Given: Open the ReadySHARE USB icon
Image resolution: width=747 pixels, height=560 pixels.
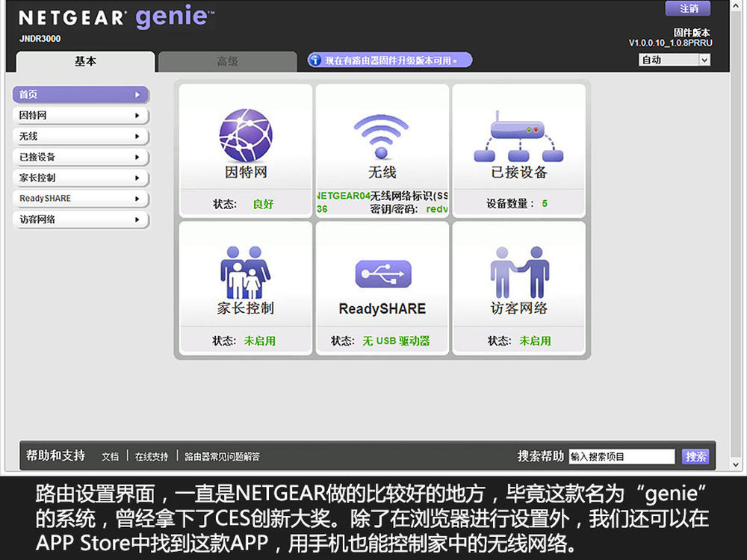Looking at the screenshot, I should click(x=383, y=274).
